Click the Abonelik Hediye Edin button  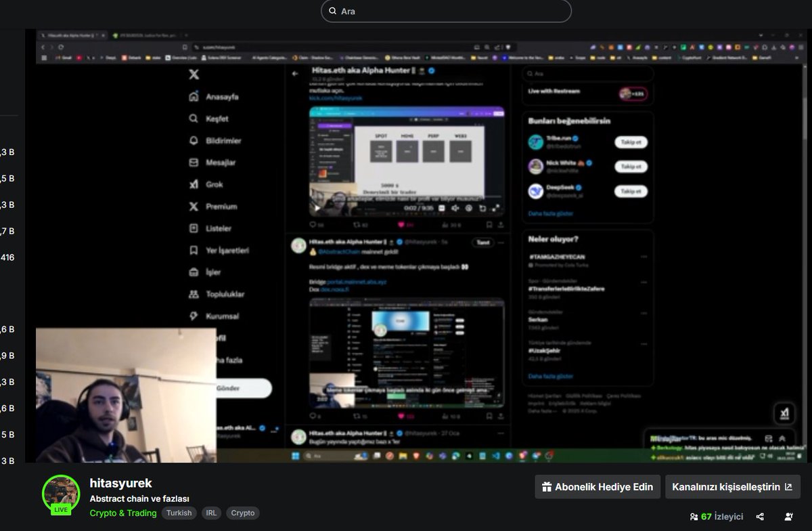tap(597, 486)
